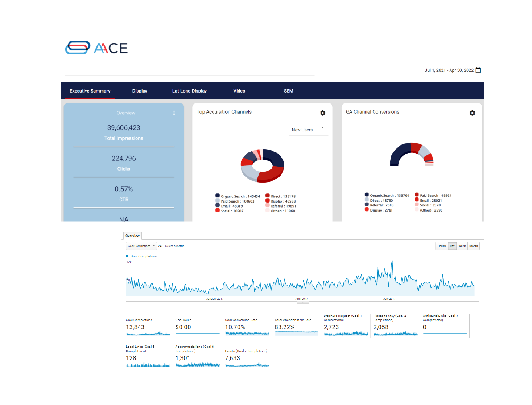Click the ACE logo
Viewport: 532px width, 405px height.
click(96, 48)
